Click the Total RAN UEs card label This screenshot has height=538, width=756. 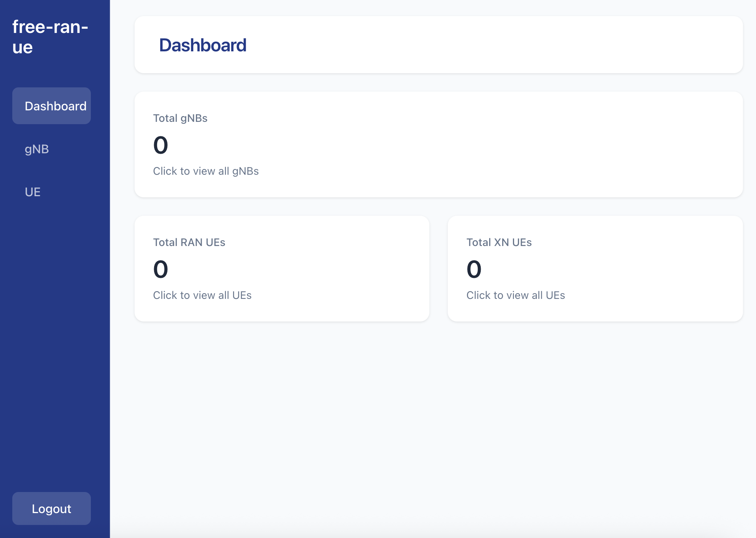(x=189, y=242)
